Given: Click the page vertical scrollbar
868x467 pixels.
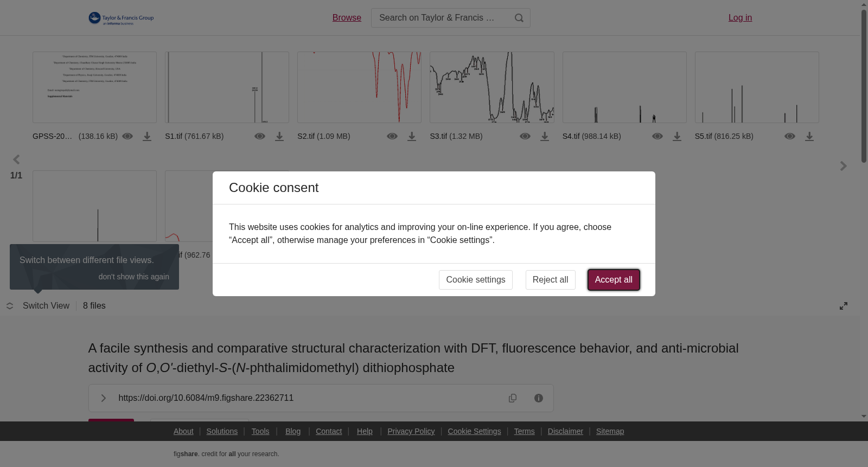Looking at the screenshot, I should point(864,210).
